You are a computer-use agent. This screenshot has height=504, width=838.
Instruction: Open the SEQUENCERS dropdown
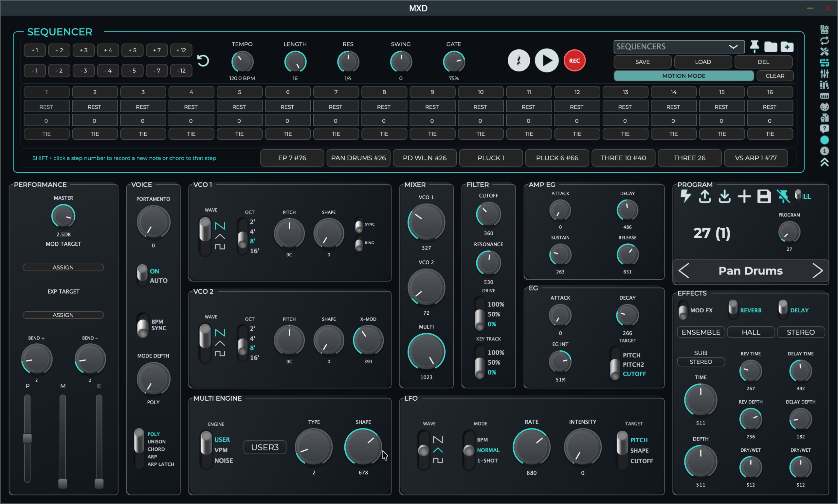(x=679, y=46)
